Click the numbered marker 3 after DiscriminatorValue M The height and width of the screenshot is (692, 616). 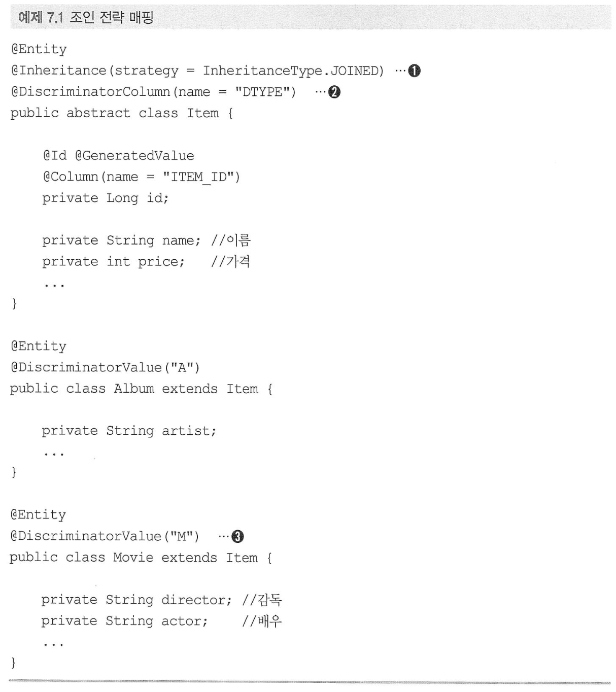click(x=237, y=537)
